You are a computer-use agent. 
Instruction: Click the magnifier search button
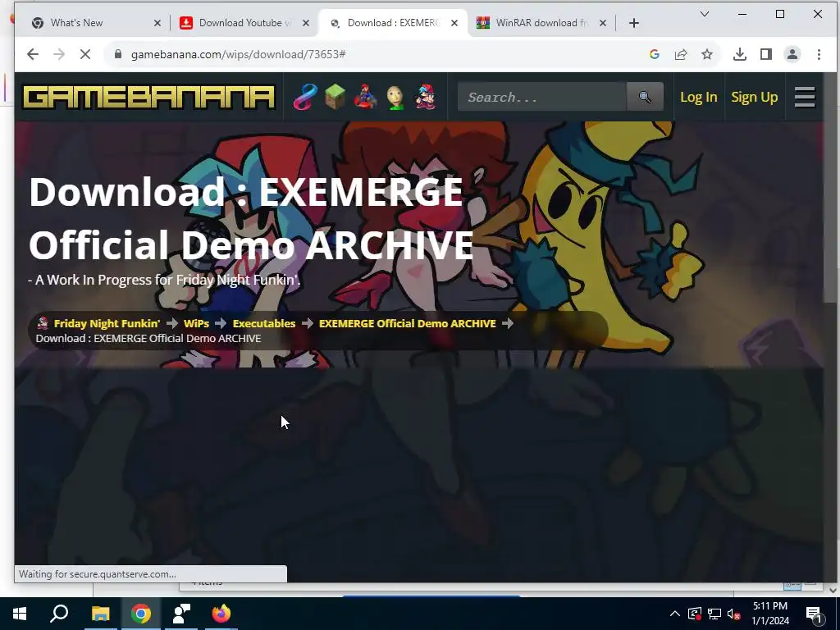point(645,97)
